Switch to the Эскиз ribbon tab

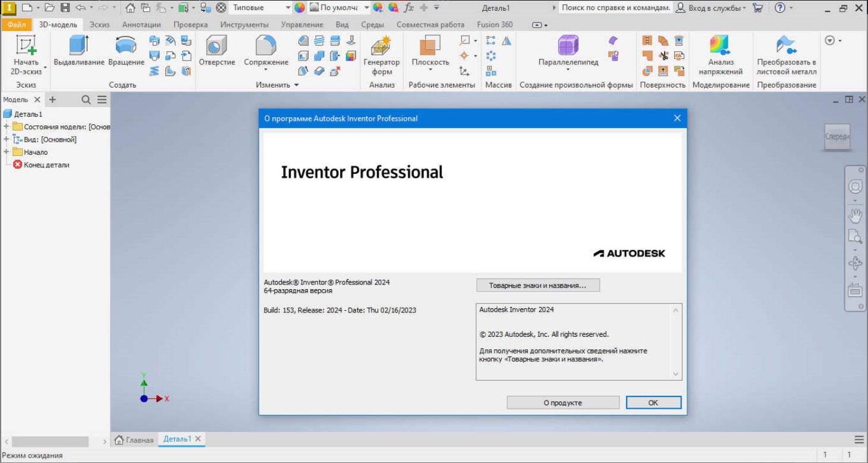(x=99, y=24)
